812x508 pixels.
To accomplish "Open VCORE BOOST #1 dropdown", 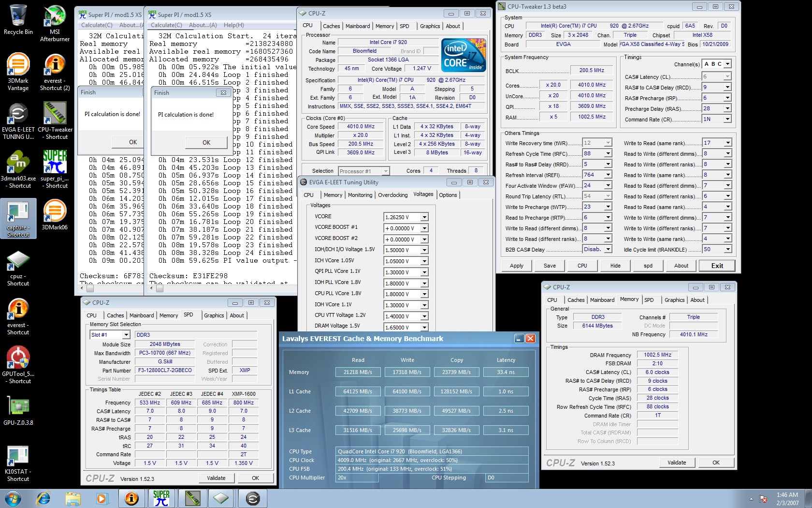I will coord(424,228).
